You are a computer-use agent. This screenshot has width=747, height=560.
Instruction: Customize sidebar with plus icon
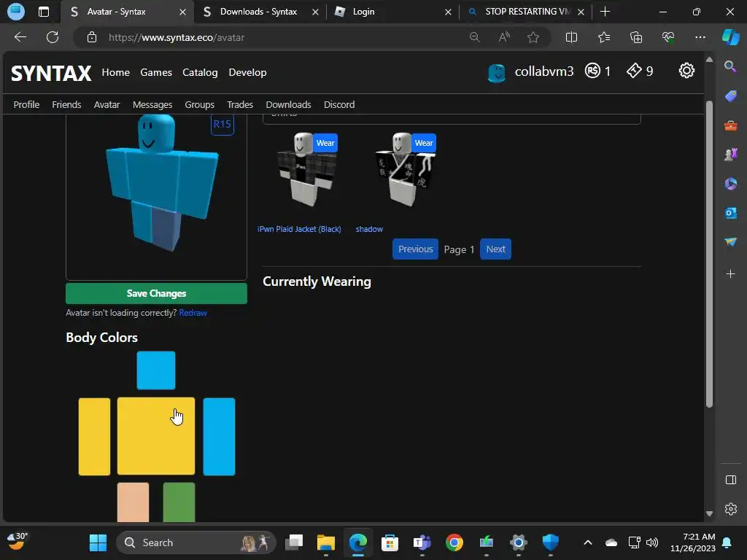click(x=730, y=274)
